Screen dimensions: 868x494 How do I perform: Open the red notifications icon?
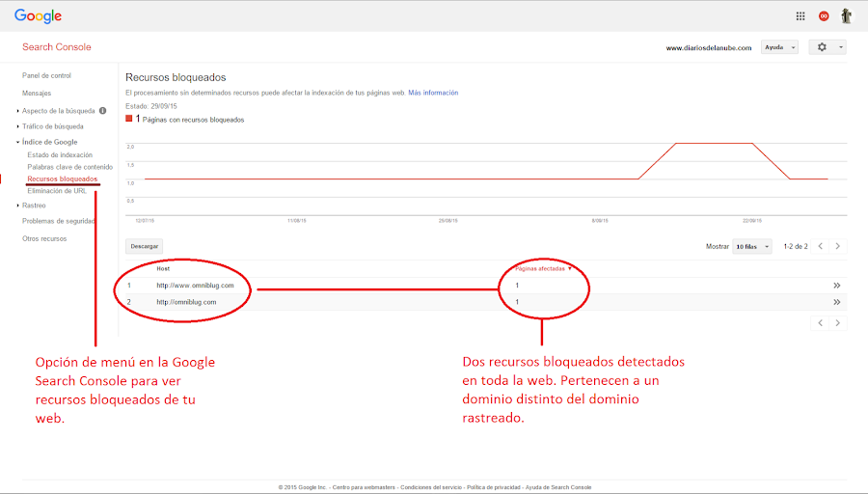[824, 16]
